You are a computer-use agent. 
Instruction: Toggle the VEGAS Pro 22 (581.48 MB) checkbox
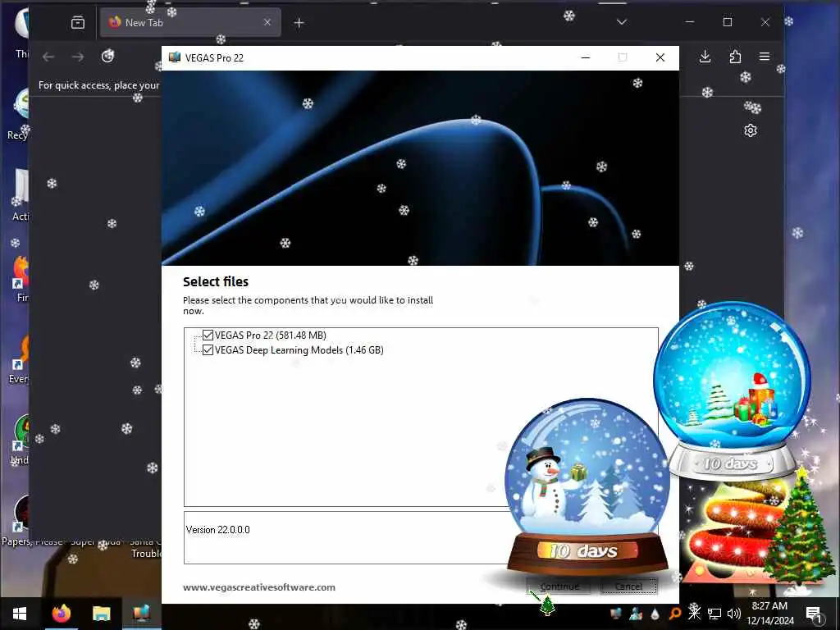point(208,336)
